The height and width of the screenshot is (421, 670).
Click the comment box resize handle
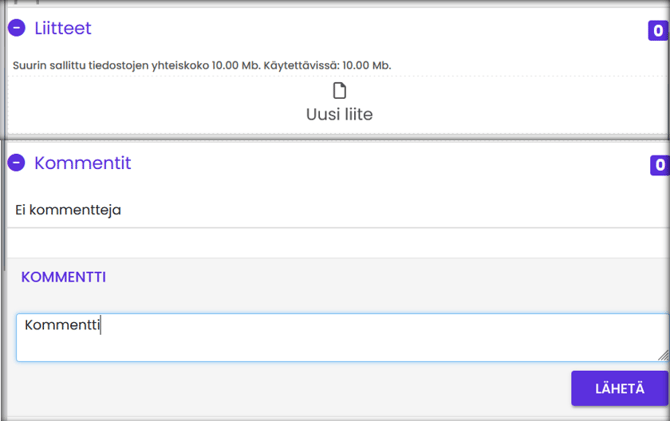click(x=663, y=355)
